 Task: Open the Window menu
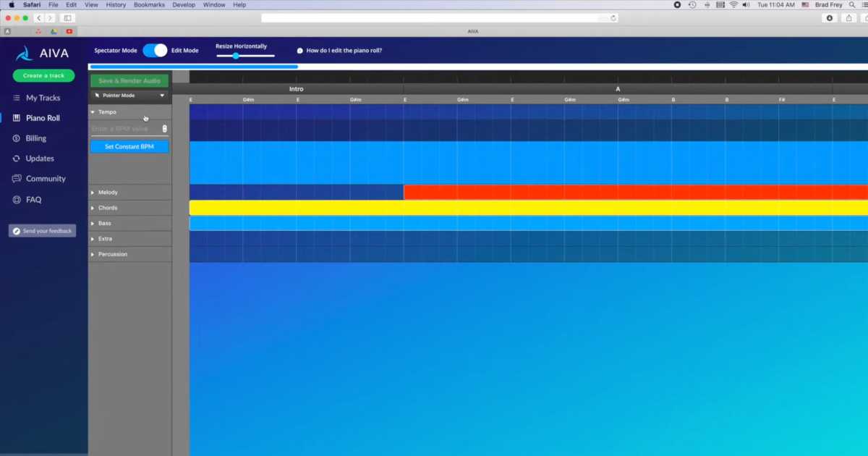(x=214, y=4)
